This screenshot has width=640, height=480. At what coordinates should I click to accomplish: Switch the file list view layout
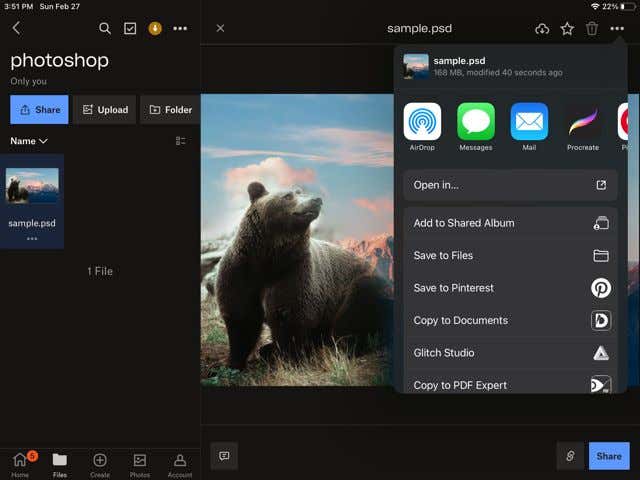[x=181, y=141]
